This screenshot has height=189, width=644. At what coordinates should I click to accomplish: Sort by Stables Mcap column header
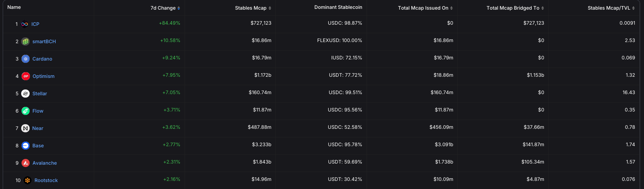click(x=253, y=8)
